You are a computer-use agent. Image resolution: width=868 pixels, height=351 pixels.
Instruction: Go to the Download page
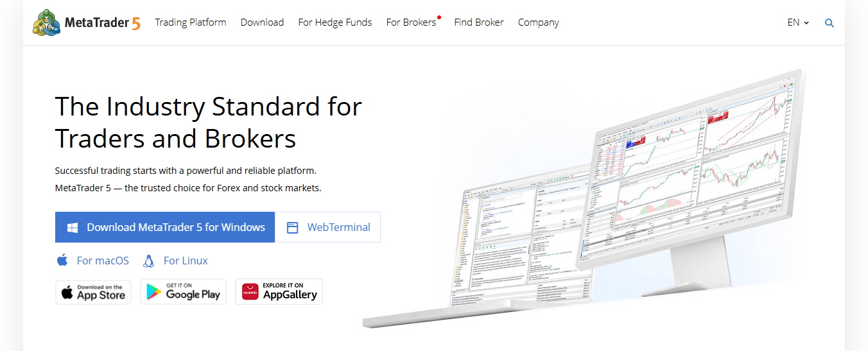262,22
